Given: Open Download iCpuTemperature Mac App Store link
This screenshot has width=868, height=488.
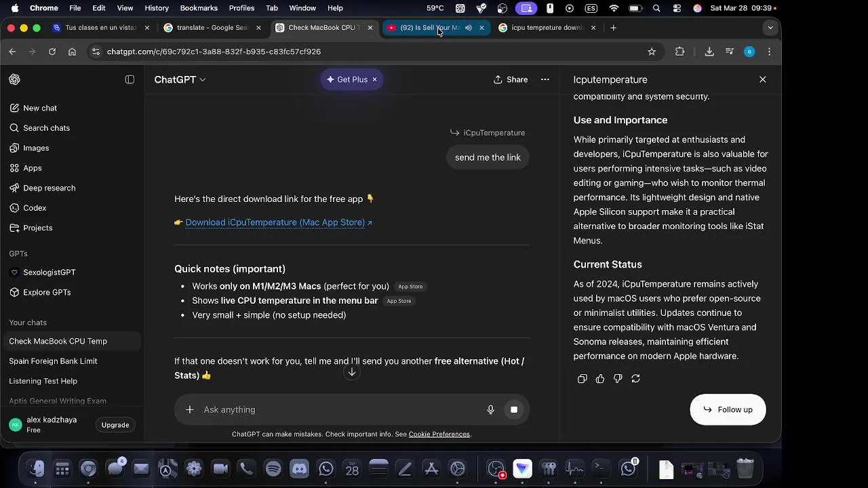Looking at the screenshot, I should [279, 222].
